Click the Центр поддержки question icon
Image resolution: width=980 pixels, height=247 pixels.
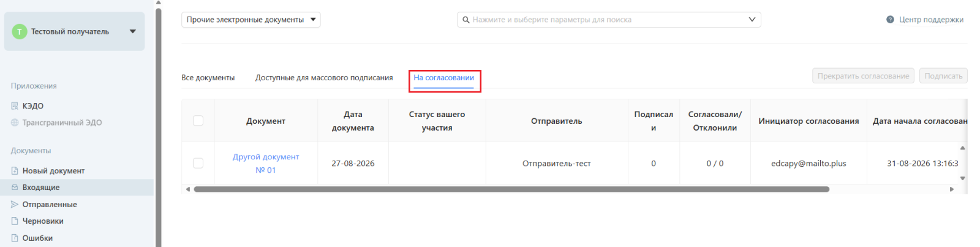click(x=890, y=20)
